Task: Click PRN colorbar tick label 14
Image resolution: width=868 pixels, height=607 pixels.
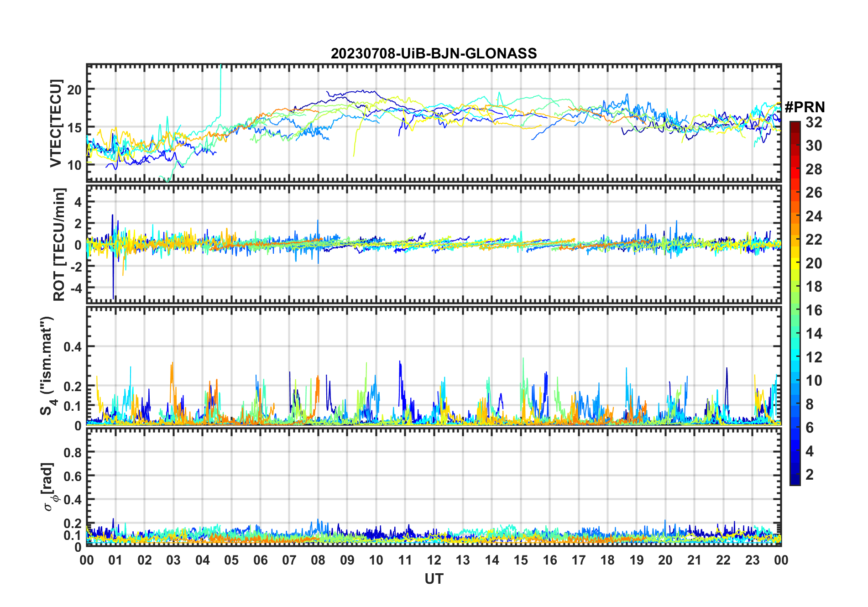Action: coord(814,334)
